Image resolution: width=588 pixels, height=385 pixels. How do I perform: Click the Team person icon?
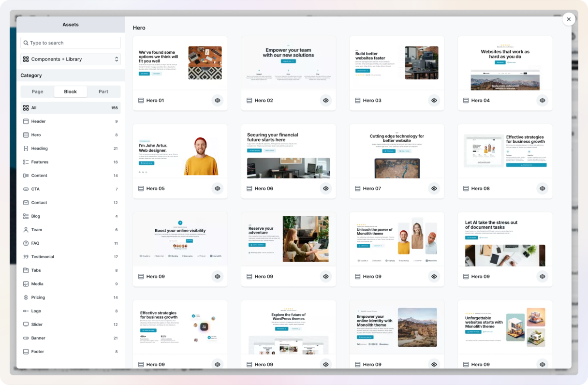tap(26, 230)
